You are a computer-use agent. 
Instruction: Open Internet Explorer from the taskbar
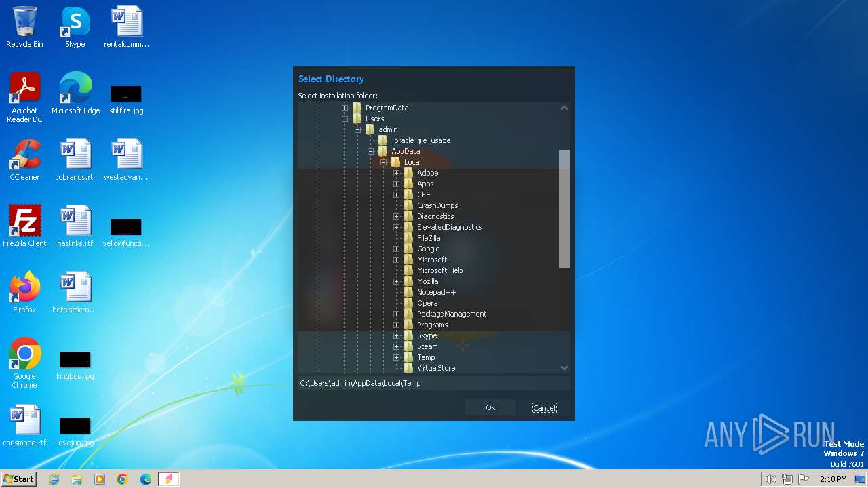click(x=54, y=479)
